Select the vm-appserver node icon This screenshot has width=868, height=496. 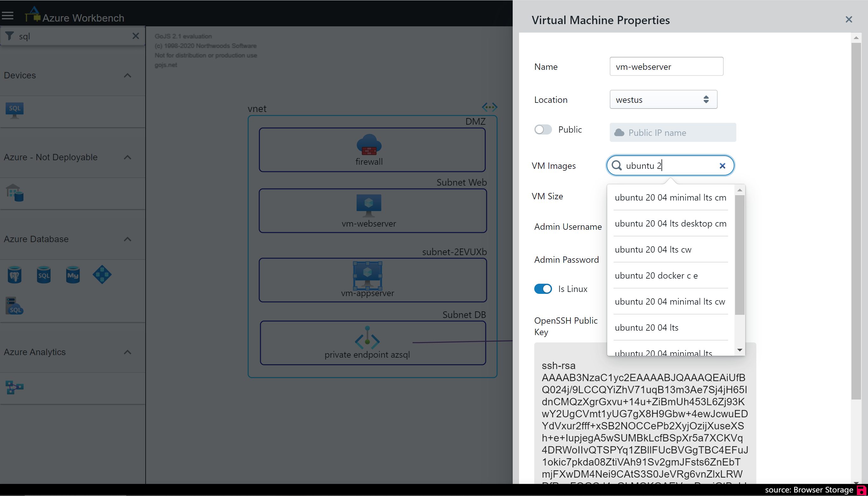367,274
